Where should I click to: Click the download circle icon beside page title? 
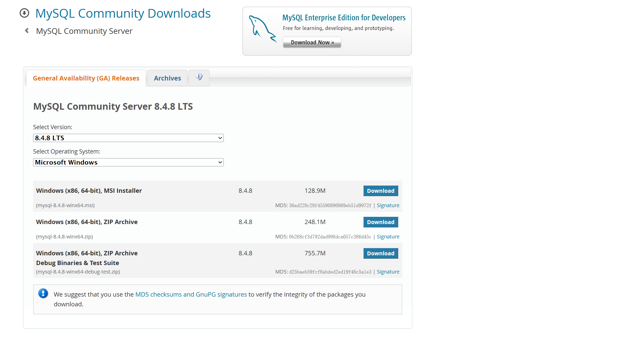(24, 13)
